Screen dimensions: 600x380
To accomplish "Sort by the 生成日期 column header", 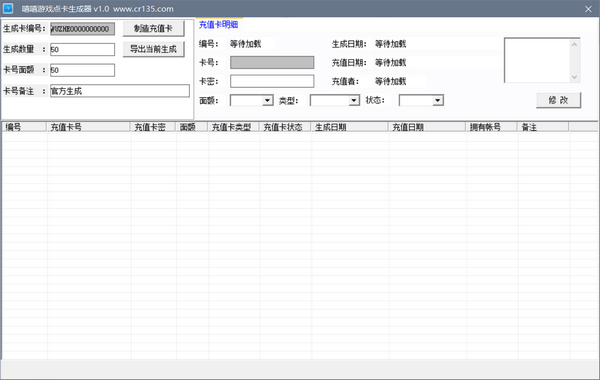I will [x=350, y=127].
